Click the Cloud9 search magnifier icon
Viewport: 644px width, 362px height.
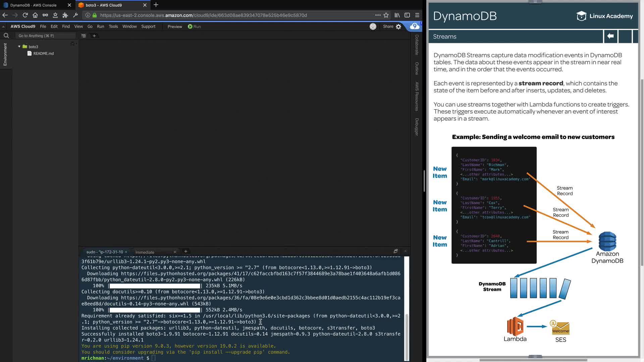click(x=6, y=36)
